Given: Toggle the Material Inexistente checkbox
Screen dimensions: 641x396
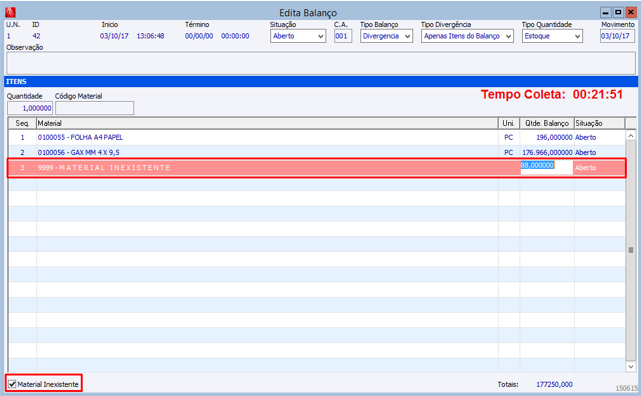Looking at the screenshot, I should [x=12, y=384].
